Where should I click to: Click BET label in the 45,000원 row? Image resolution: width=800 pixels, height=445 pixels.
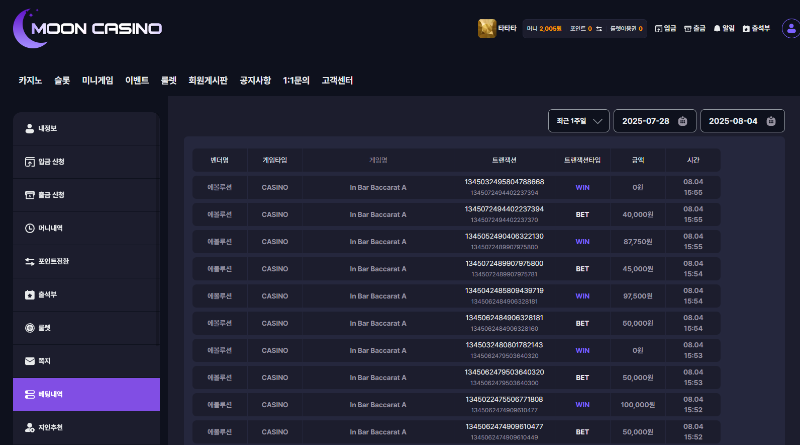(x=582, y=269)
